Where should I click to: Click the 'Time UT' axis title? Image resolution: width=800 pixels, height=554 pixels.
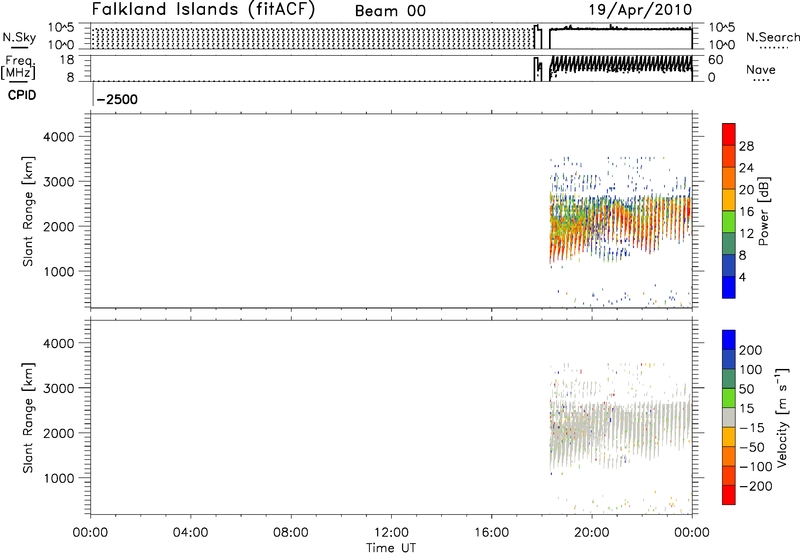tap(391, 548)
